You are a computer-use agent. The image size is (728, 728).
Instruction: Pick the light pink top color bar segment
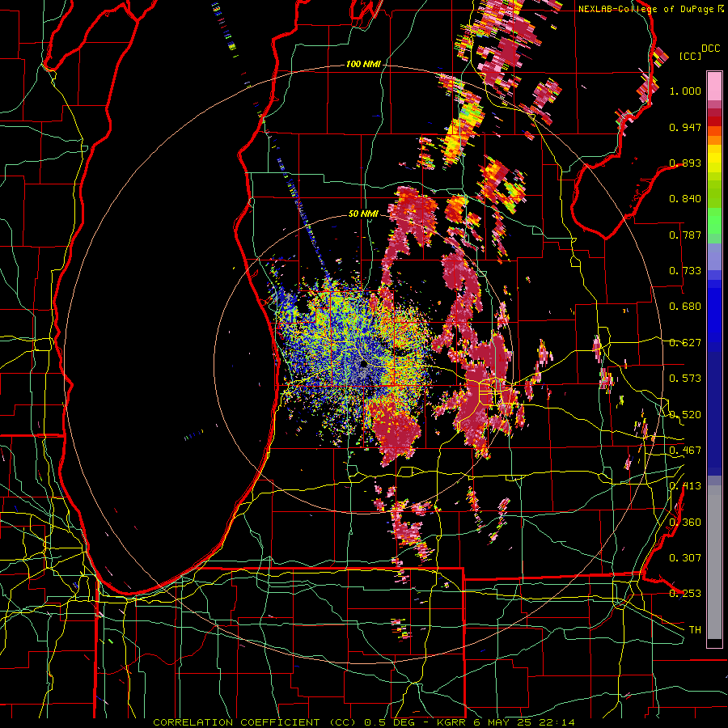pyautogui.click(x=714, y=86)
